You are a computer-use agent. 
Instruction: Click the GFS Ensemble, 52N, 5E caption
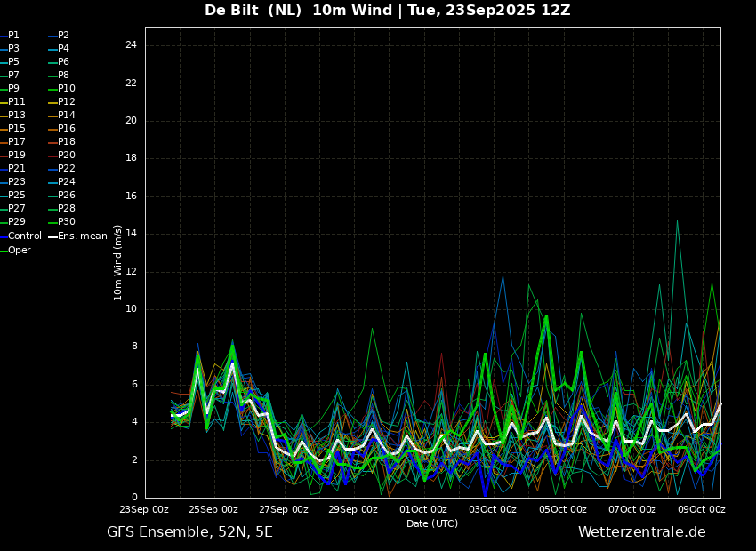pyautogui.click(x=189, y=532)
